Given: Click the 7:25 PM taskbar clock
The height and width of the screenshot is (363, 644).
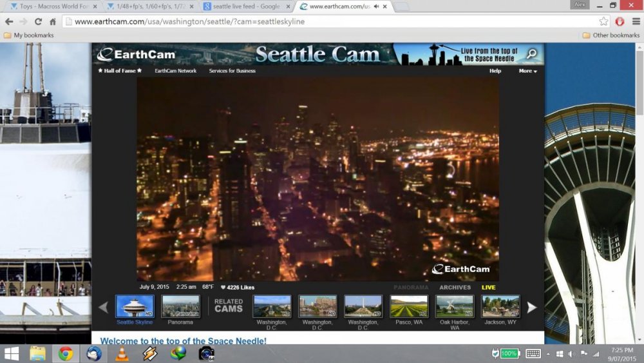Looking at the screenshot, I should pyautogui.click(x=622, y=354).
